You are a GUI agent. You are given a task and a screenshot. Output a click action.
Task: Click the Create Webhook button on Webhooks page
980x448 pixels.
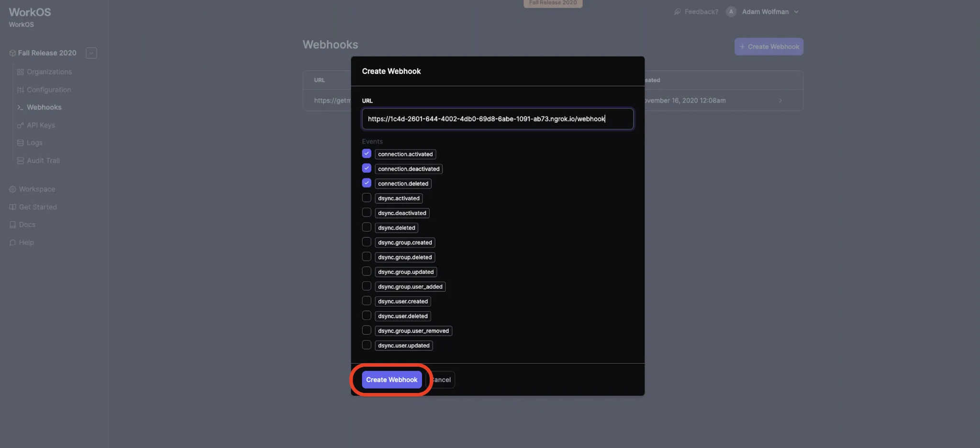769,46
